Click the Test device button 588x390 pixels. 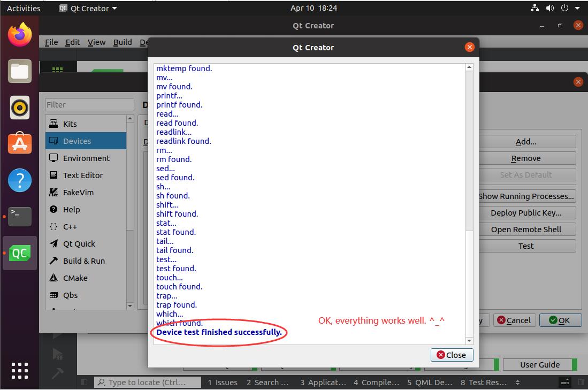click(527, 246)
